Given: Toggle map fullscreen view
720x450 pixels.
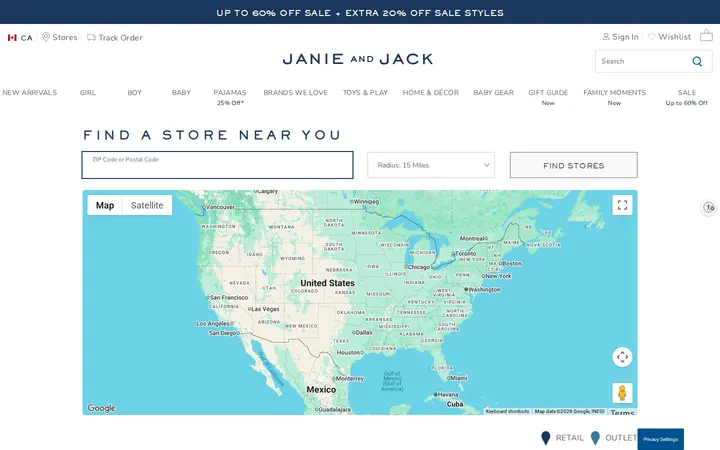Looking at the screenshot, I should pos(622,205).
